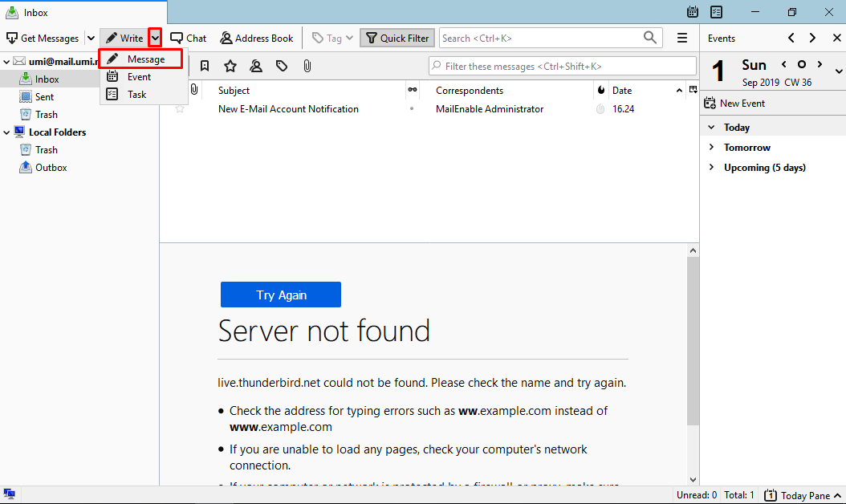Click the online status icon in status bar

[9, 494]
